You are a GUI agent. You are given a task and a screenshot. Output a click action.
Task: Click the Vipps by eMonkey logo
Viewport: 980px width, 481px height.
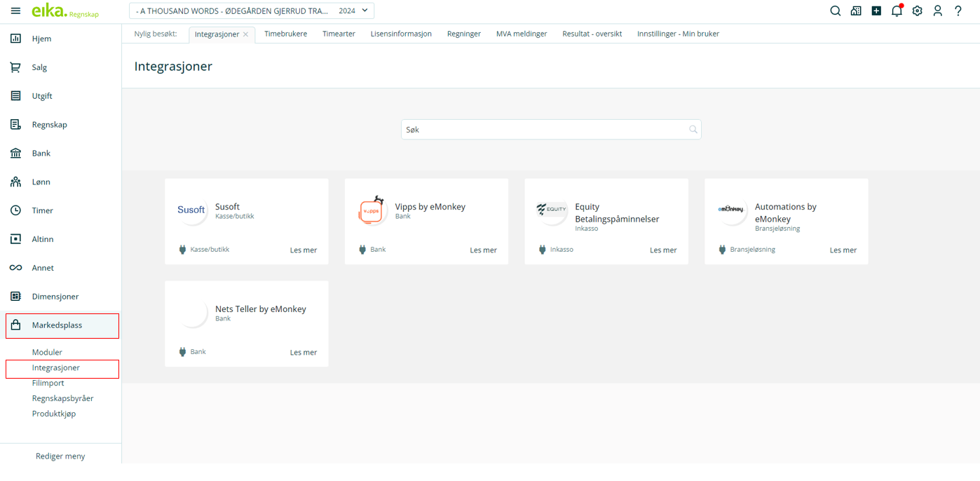click(x=371, y=210)
